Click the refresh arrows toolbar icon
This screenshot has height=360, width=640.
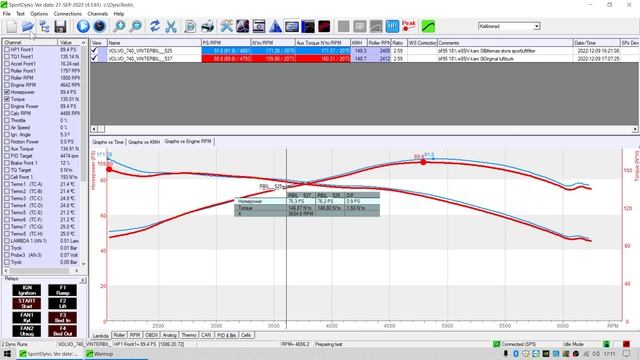click(x=155, y=27)
